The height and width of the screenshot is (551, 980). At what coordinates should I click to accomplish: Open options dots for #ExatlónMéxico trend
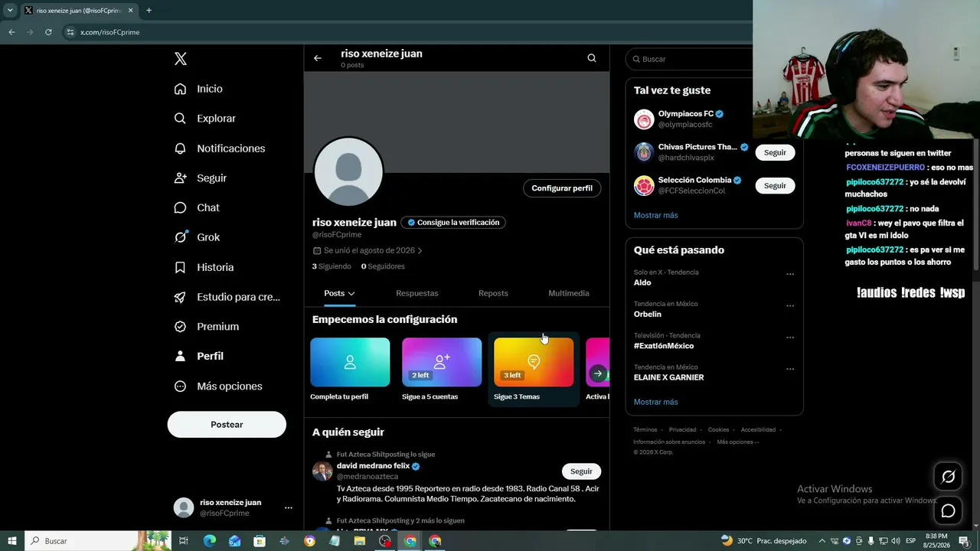[790, 337]
